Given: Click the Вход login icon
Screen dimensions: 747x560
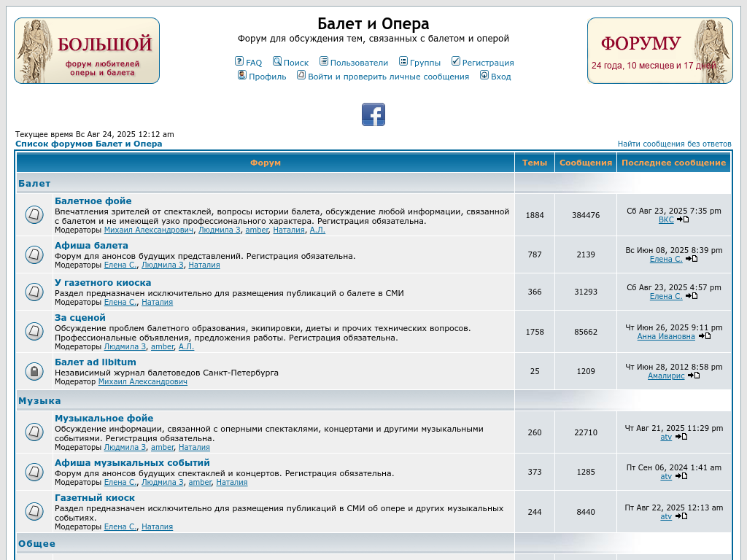Looking at the screenshot, I should 484,75.
